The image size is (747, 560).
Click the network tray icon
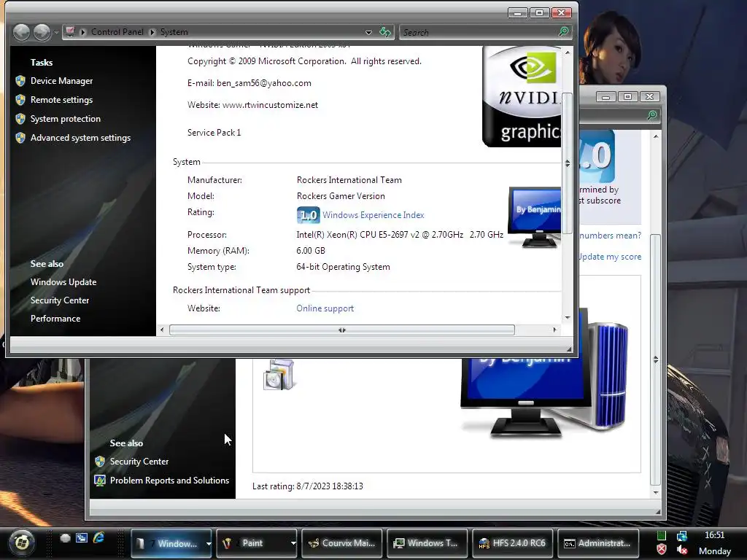pos(682,536)
